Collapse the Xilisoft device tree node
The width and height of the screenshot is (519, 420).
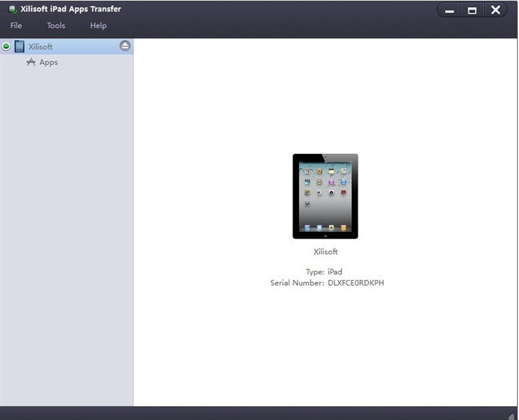click(6, 46)
